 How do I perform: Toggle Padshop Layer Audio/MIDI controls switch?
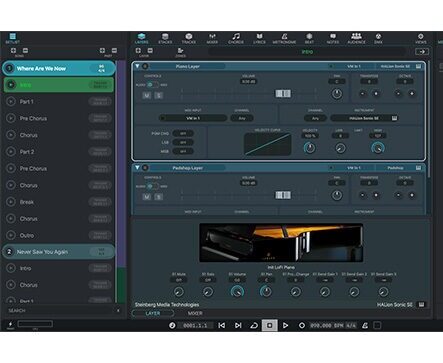click(152, 186)
